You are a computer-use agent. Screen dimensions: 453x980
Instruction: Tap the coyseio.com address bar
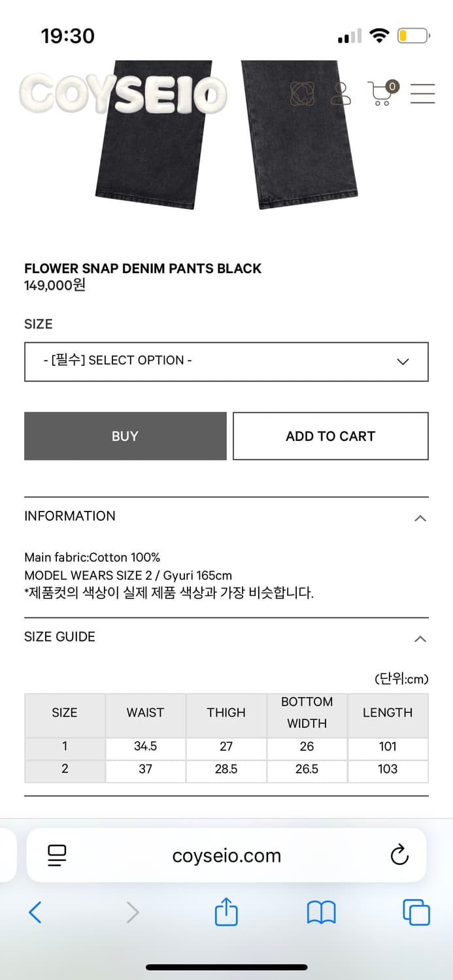tap(226, 855)
